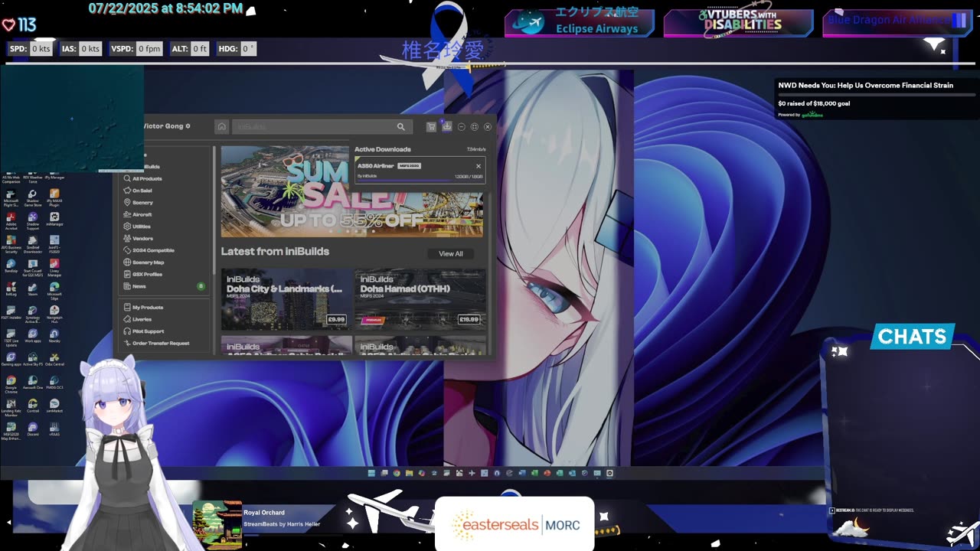Open Google Chrome desktop shortcut

(11, 383)
